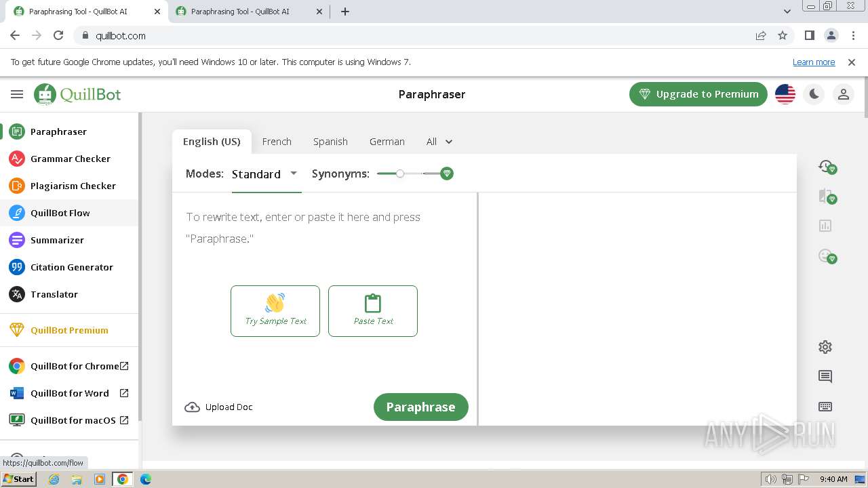Open a new browser tab
Image resolution: width=868 pixels, height=488 pixels.
click(x=345, y=12)
